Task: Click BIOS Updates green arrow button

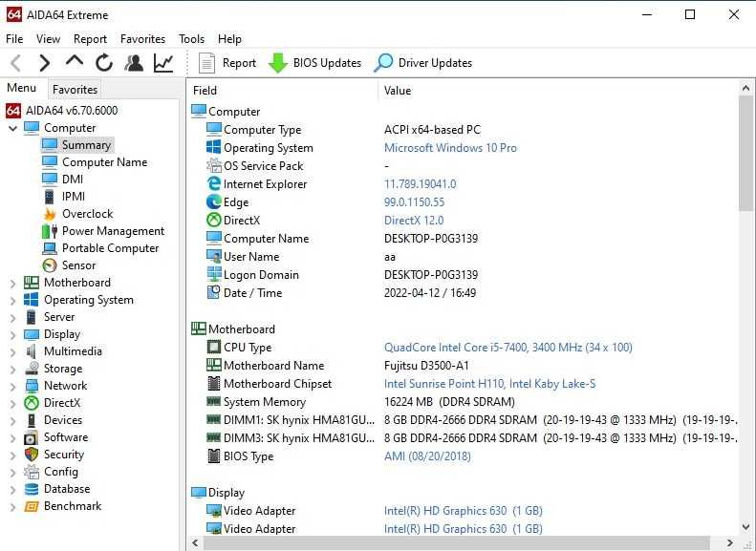Action: coord(314,63)
